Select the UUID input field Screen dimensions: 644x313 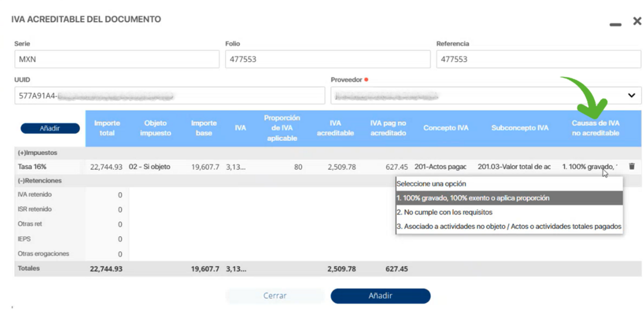169,96
